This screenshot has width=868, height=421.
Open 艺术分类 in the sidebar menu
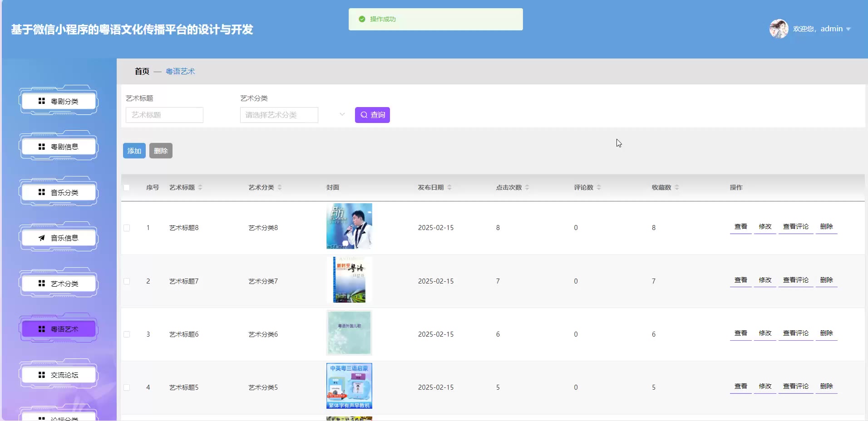(x=59, y=284)
